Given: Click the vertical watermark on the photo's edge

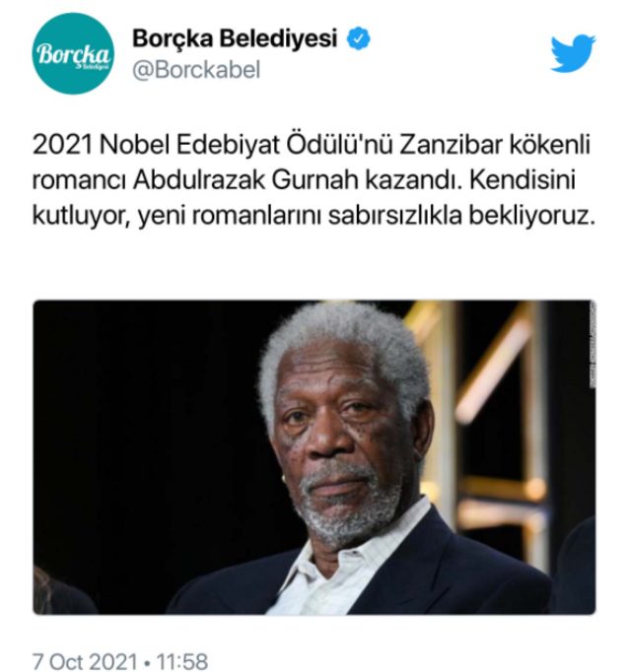Looking at the screenshot, I should coord(593,345).
